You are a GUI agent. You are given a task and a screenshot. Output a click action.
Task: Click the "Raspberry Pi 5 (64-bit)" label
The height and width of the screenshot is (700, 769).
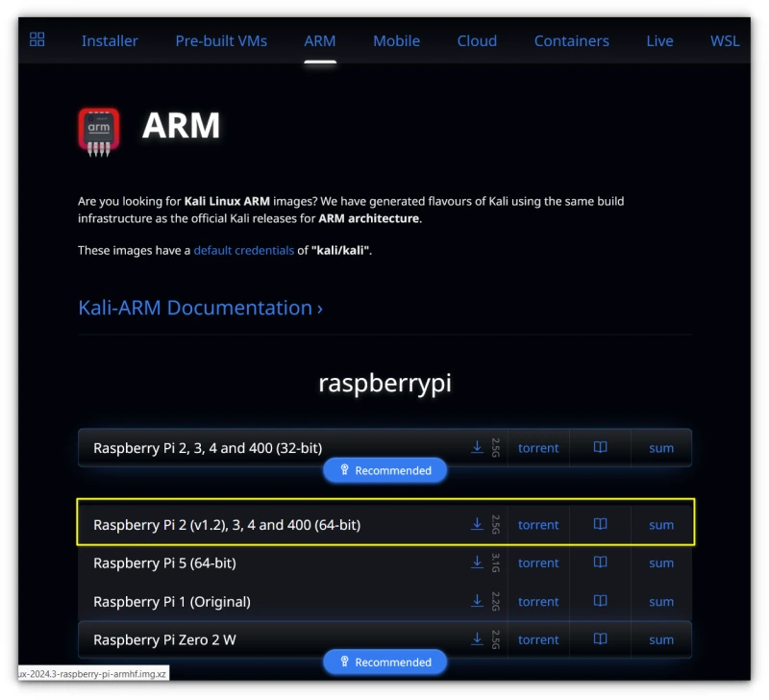point(164,563)
